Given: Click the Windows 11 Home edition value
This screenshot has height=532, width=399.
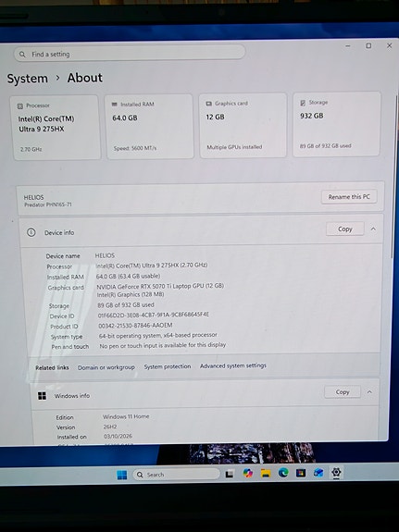Looking at the screenshot, I should pyautogui.click(x=126, y=416).
